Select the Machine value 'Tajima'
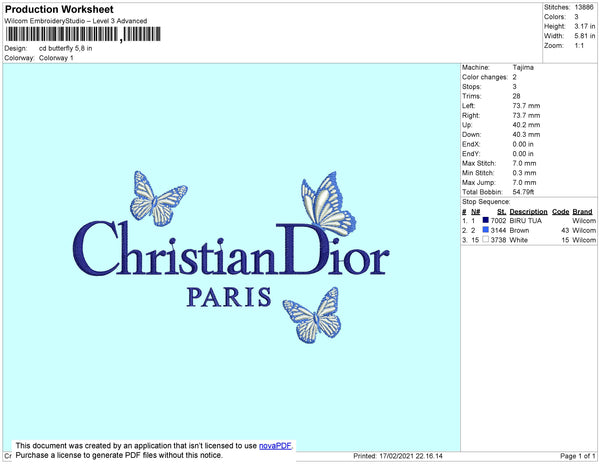The image size is (600, 464). coord(523,67)
